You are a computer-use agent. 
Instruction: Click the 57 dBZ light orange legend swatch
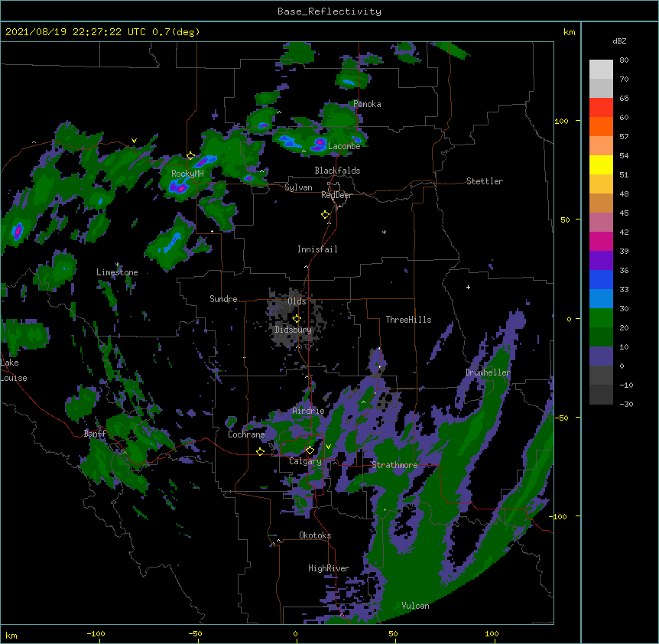click(x=601, y=145)
